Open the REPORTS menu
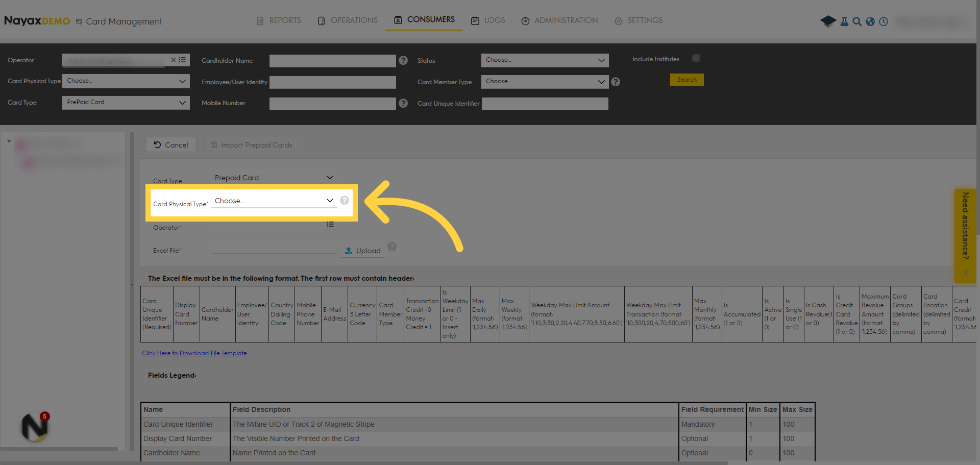 pyautogui.click(x=279, y=20)
